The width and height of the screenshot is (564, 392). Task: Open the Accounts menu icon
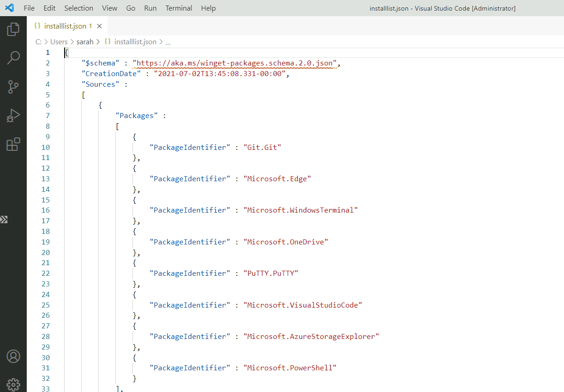coord(13,356)
